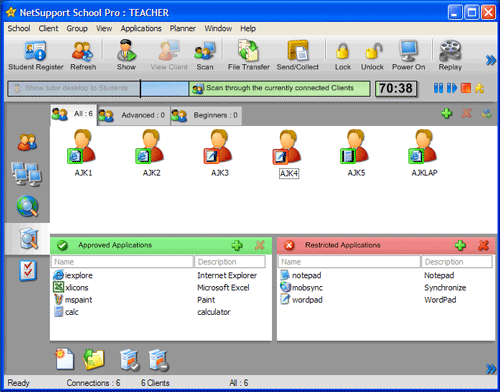
Task: Select student AJK2
Action: click(151, 153)
